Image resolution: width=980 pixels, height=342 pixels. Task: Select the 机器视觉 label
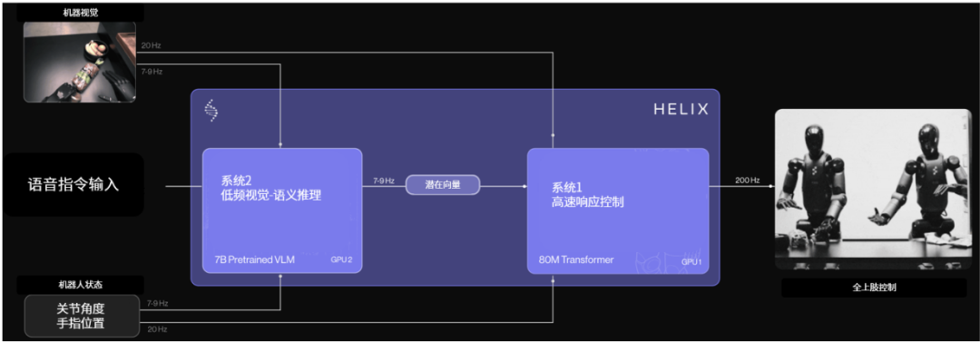click(x=81, y=12)
